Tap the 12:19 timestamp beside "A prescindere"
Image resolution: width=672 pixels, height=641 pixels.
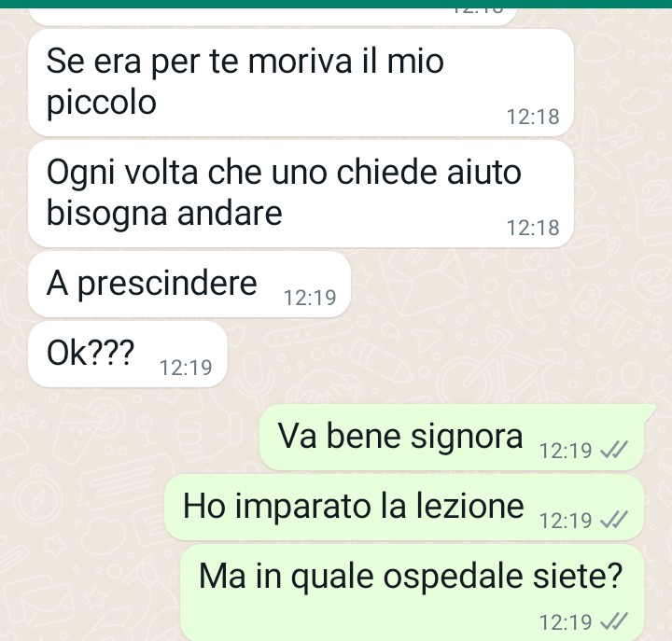[x=310, y=298]
